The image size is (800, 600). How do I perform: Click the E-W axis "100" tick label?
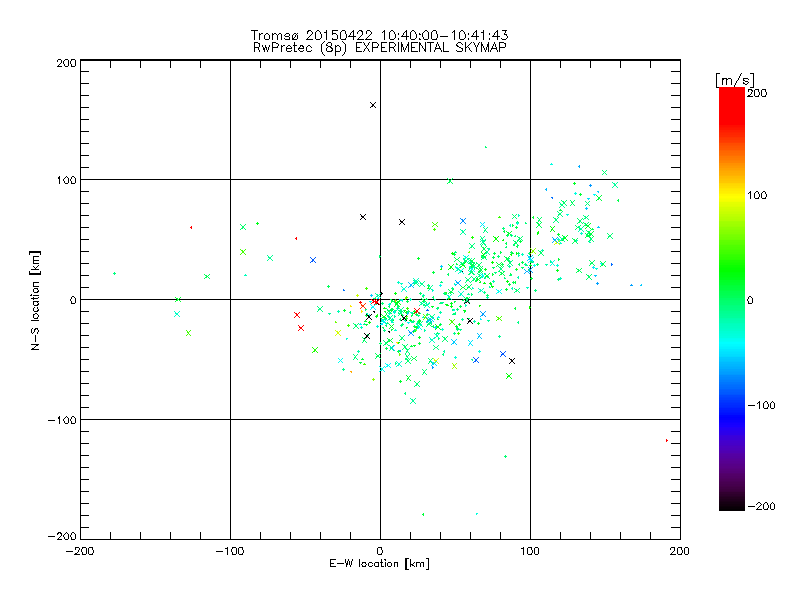pyautogui.click(x=530, y=551)
